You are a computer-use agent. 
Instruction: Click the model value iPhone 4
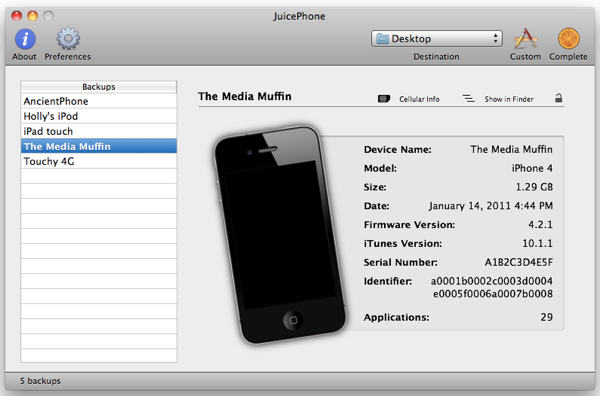pos(532,168)
